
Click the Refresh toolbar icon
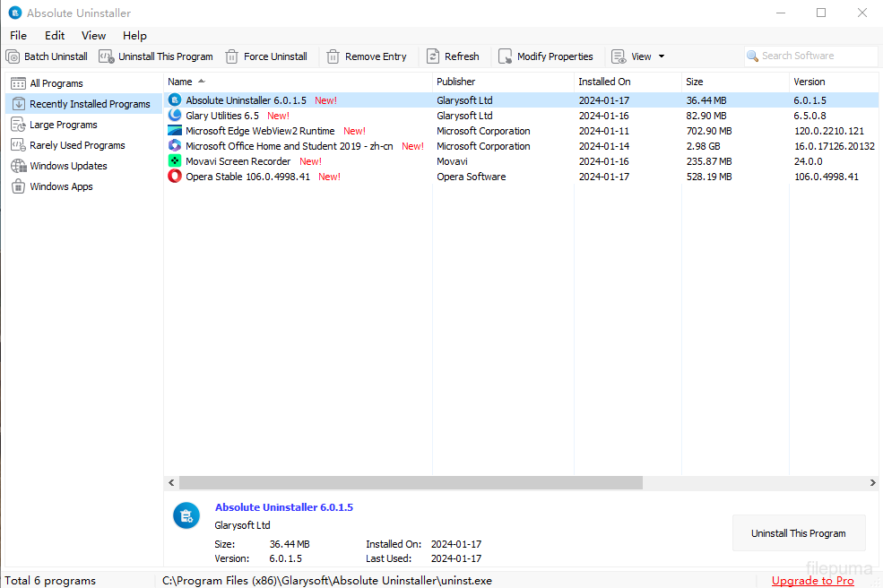(433, 56)
